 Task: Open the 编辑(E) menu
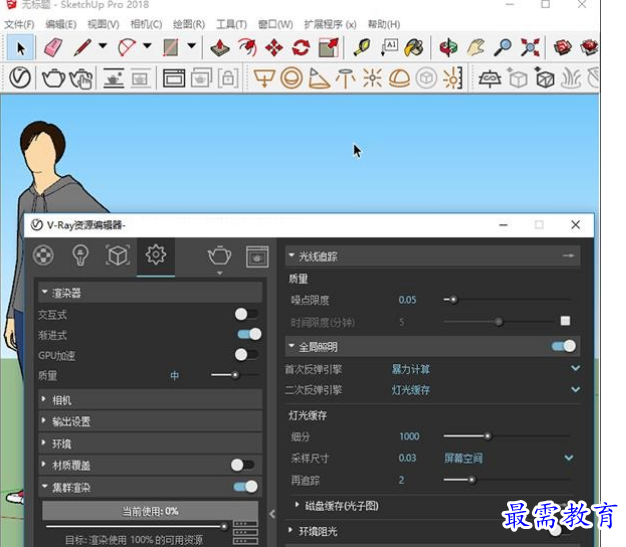(x=61, y=24)
